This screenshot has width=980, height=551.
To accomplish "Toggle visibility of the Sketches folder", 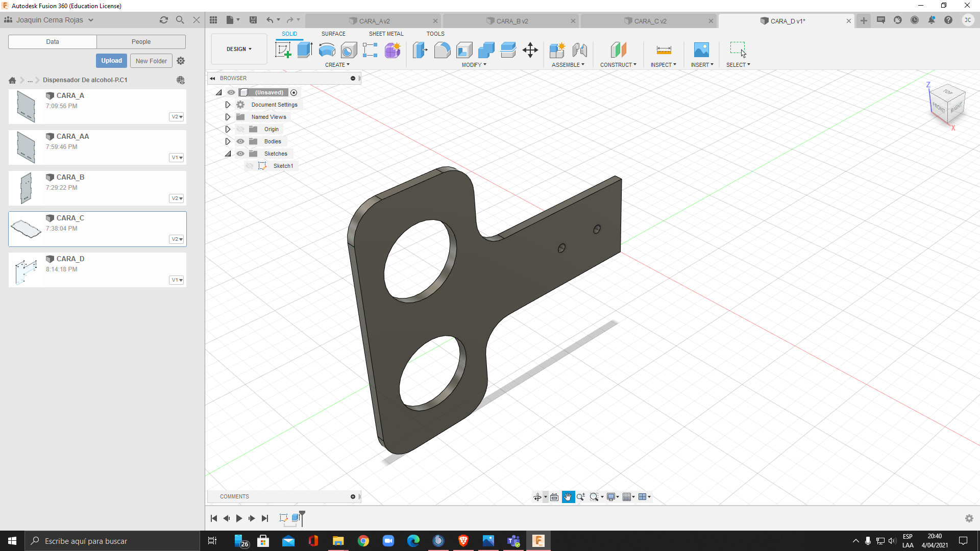I will [x=240, y=154].
